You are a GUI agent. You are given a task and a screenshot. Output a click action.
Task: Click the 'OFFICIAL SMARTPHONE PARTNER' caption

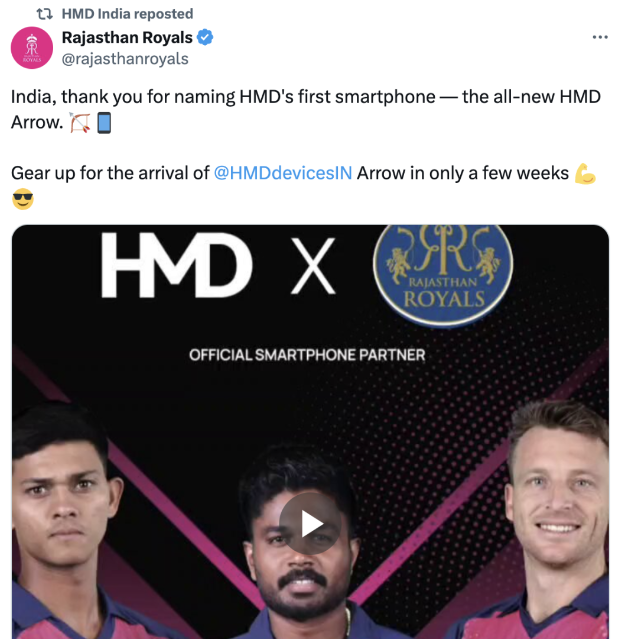point(307,355)
